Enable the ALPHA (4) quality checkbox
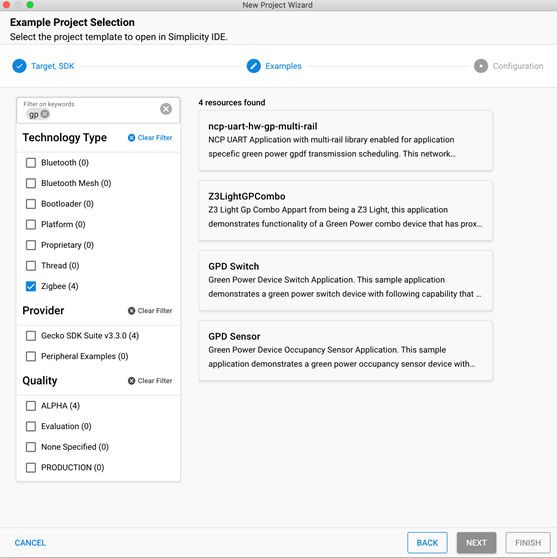The image size is (557, 558). pyautogui.click(x=31, y=406)
